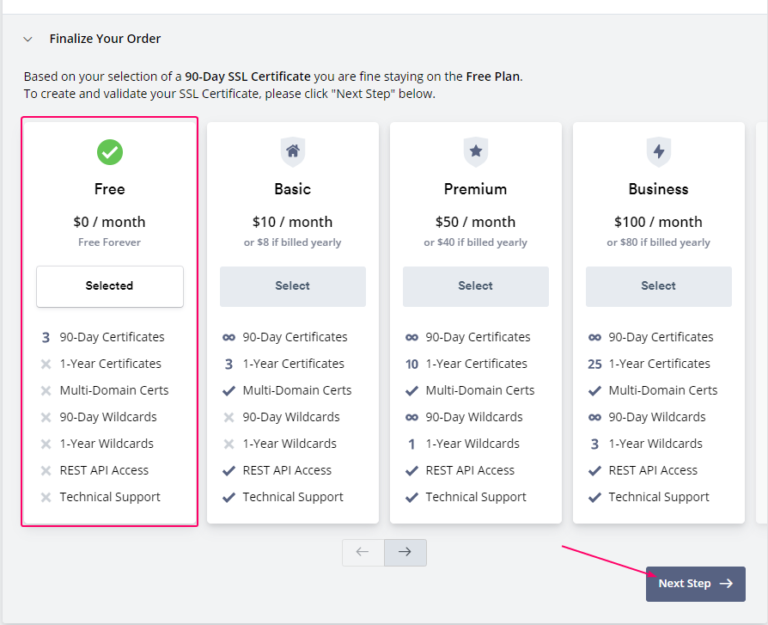Click Basic plan Multi-Domain Certs checkmark
Screen dimensions: 768x625
click(229, 391)
